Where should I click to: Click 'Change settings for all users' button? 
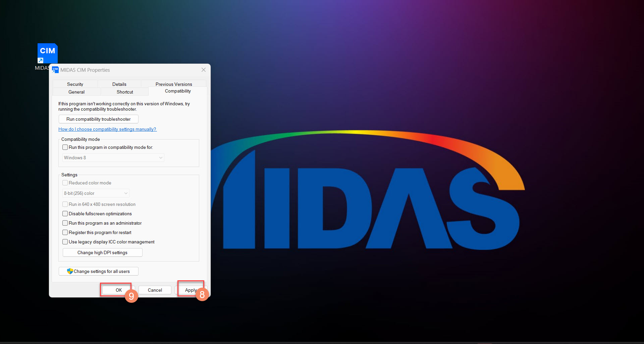(x=99, y=271)
